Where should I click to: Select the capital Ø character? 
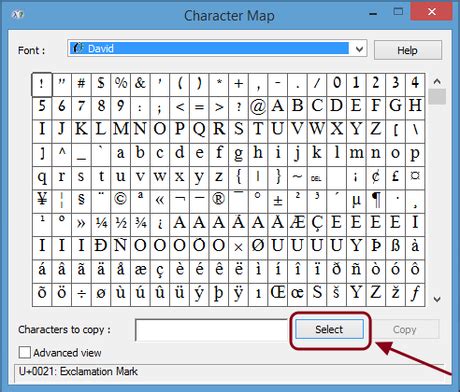[258, 248]
